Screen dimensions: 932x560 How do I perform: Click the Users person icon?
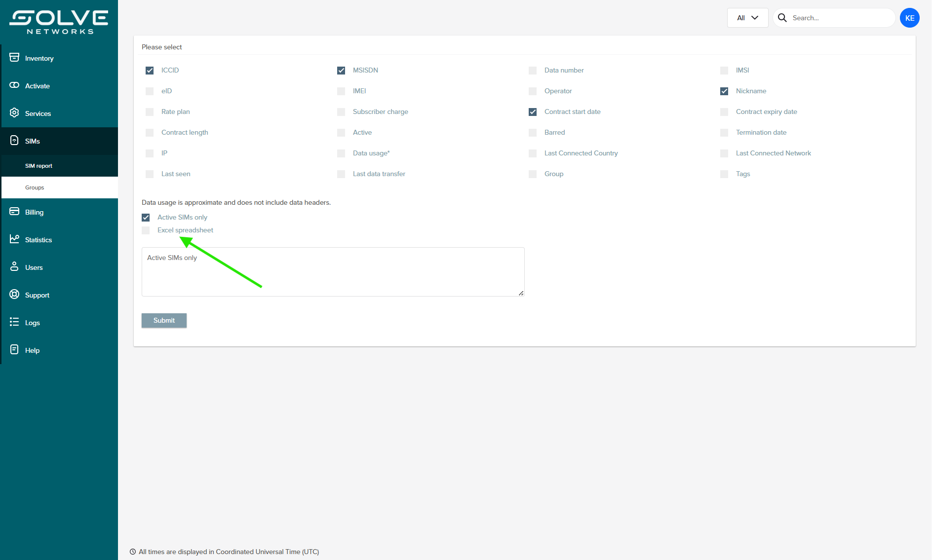click(x=14, y=267)
